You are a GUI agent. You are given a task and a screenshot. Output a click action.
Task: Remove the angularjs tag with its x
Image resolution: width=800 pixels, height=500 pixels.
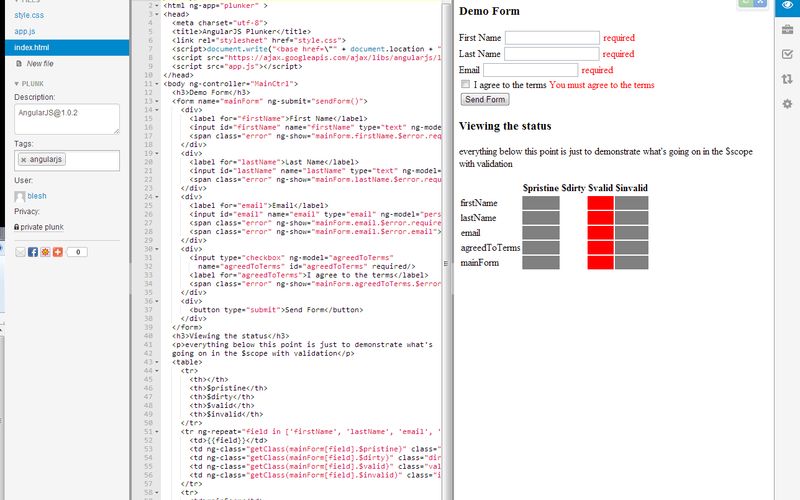(x=25, y=159)
